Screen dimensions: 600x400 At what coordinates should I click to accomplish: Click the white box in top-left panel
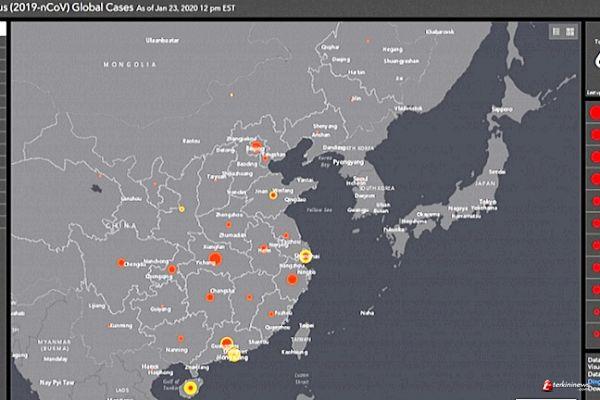(x=3, y=29)
